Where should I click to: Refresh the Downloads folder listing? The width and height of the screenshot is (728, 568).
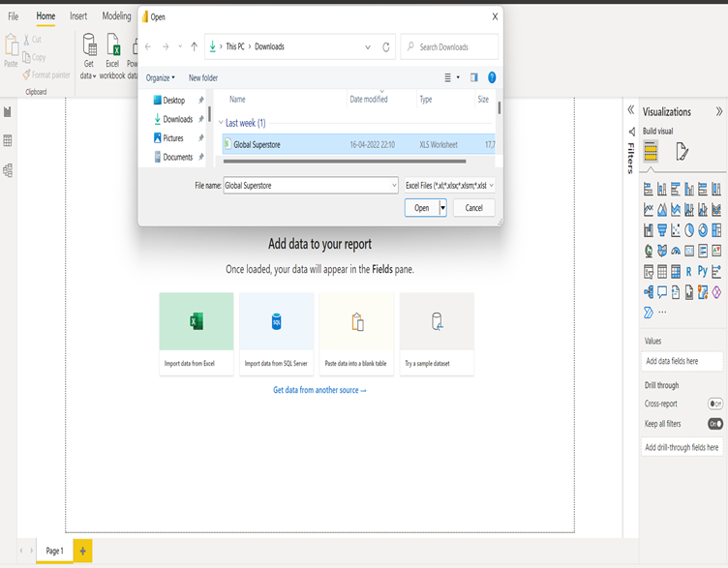click(x=386, y=46)
